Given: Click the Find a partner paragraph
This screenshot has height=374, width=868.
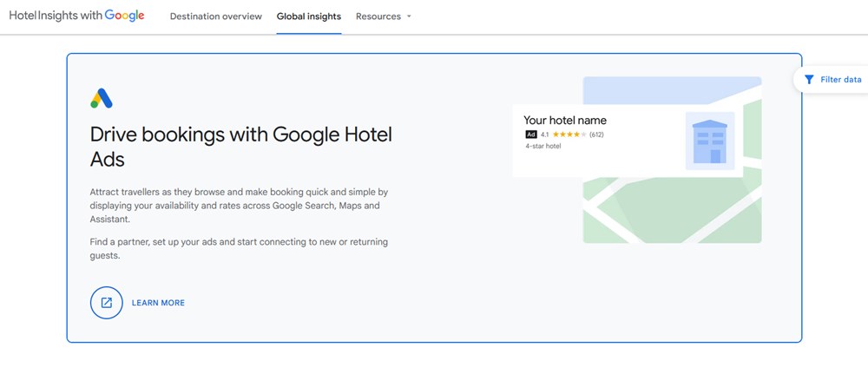Looking at the screenshot, I should point(239,249).
